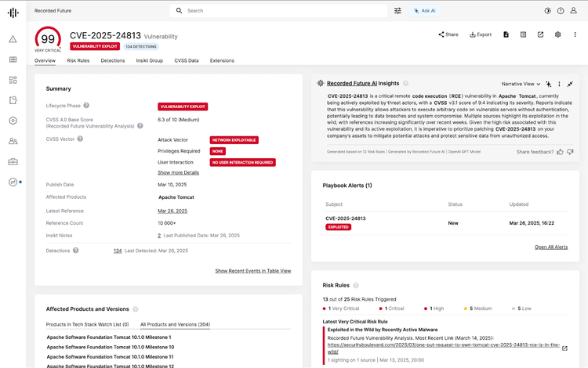The image size is (588, 368).
Task: Collapse the AI Insights panel
Action: [x=570, y=84]
